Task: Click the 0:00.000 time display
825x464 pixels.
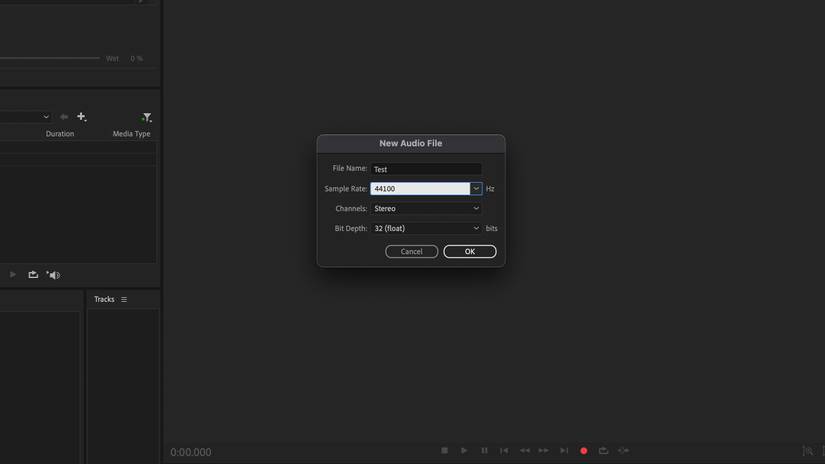Action: tap(190, 452)
